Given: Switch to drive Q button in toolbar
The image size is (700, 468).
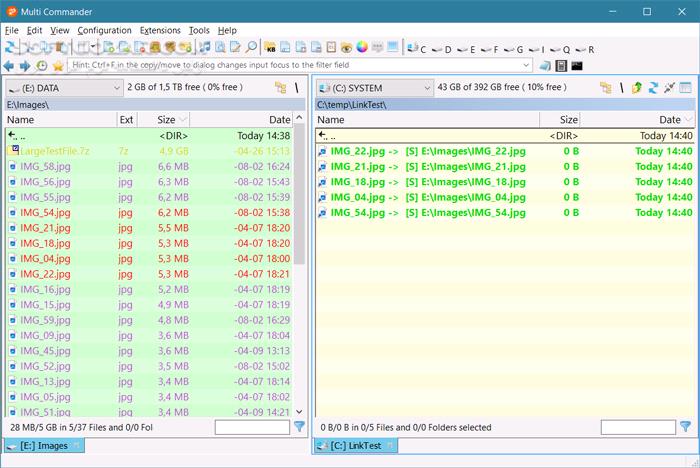Looking at the screenshot, I should click(561, 49).
